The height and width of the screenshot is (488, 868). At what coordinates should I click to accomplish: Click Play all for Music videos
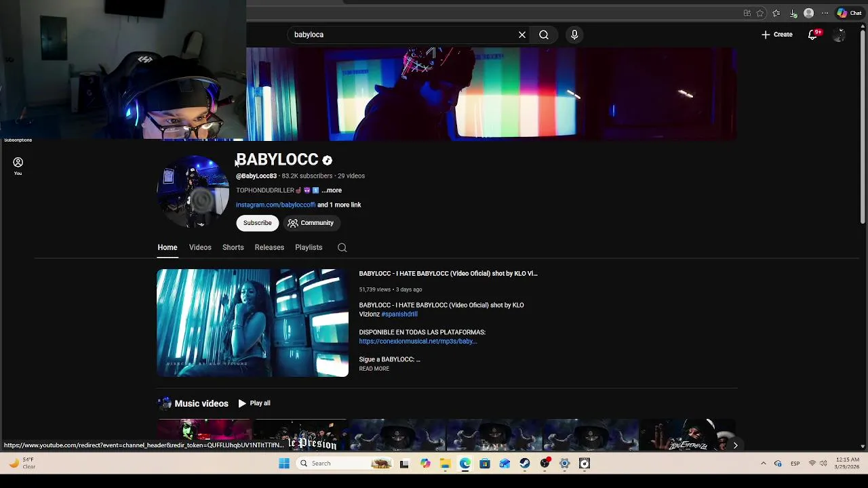254,403
